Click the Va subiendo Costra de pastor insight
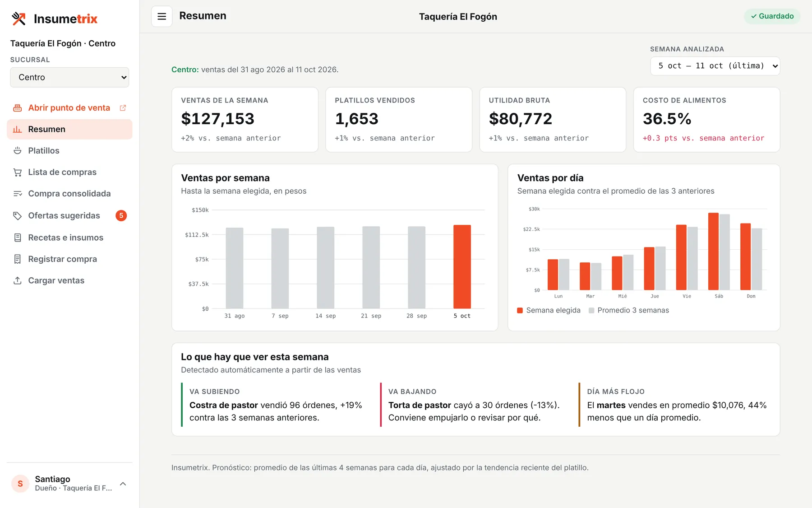 click(x=276, y=405)
